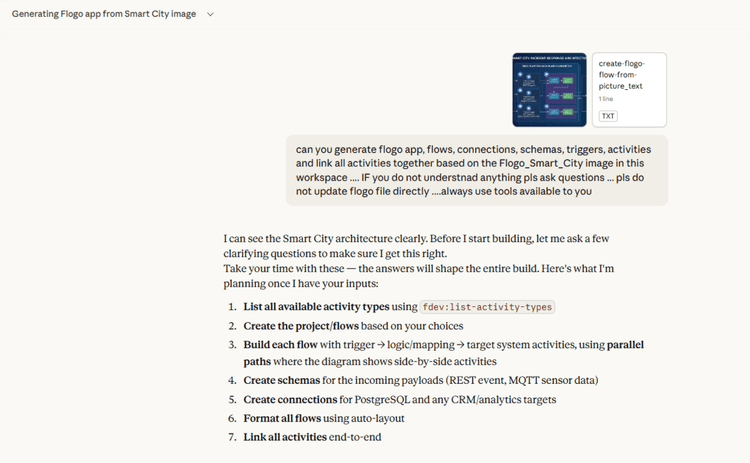Click the text 'Create connections'
Image resolution: width=750 pixels, height=463 pixels.
click(290, 399)
